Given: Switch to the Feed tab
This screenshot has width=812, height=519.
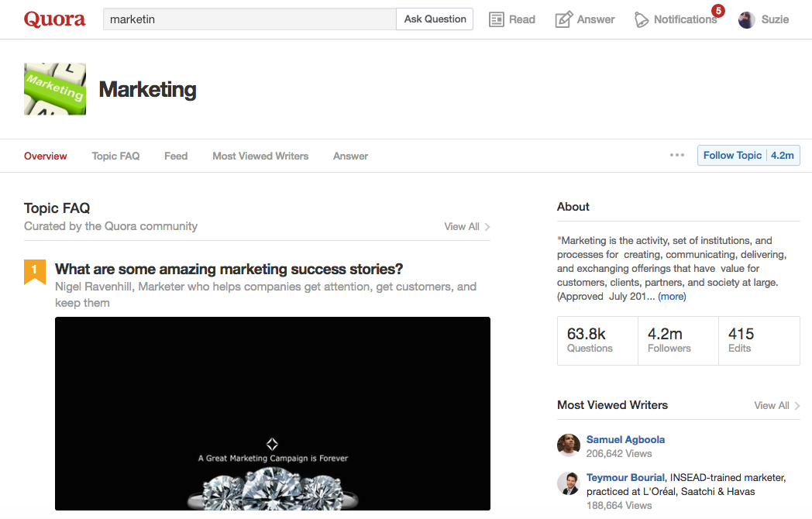Looking at the screenshot, I should (x=176, y=156).
